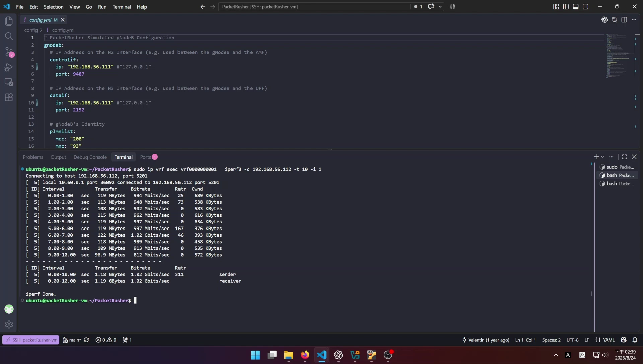
Task: Open the Search view in activity bar
Action: pos(9,36)
